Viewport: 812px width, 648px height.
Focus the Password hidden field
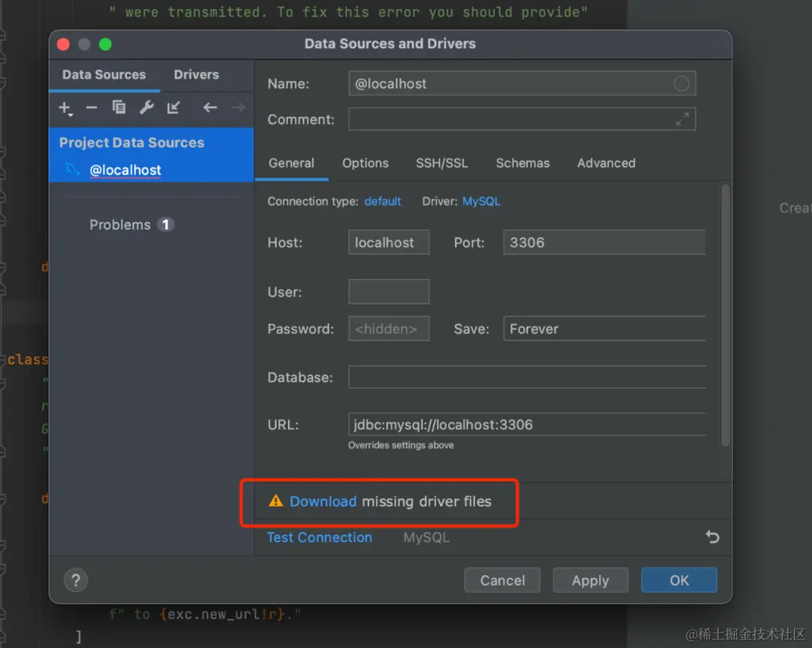tap(389, 329)
